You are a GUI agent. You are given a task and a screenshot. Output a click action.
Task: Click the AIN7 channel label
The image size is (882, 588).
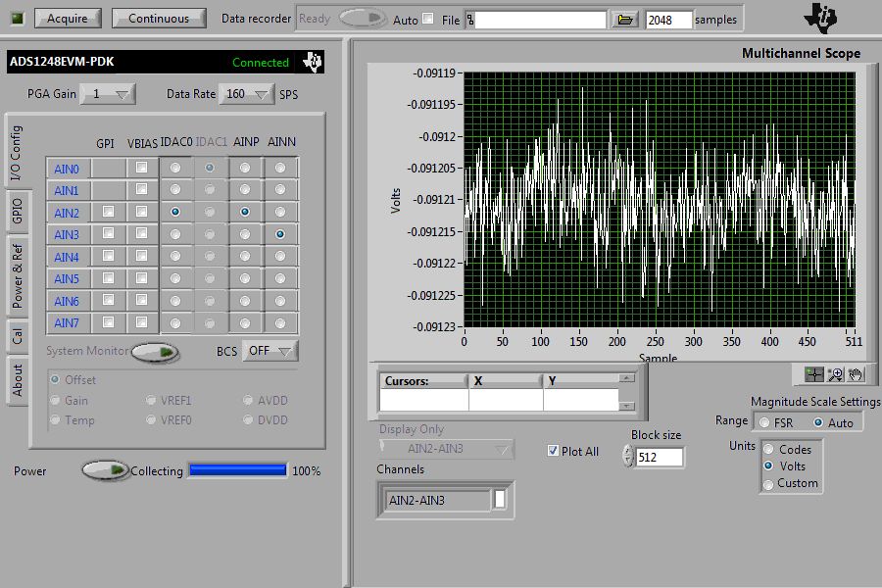coord(67,323)
